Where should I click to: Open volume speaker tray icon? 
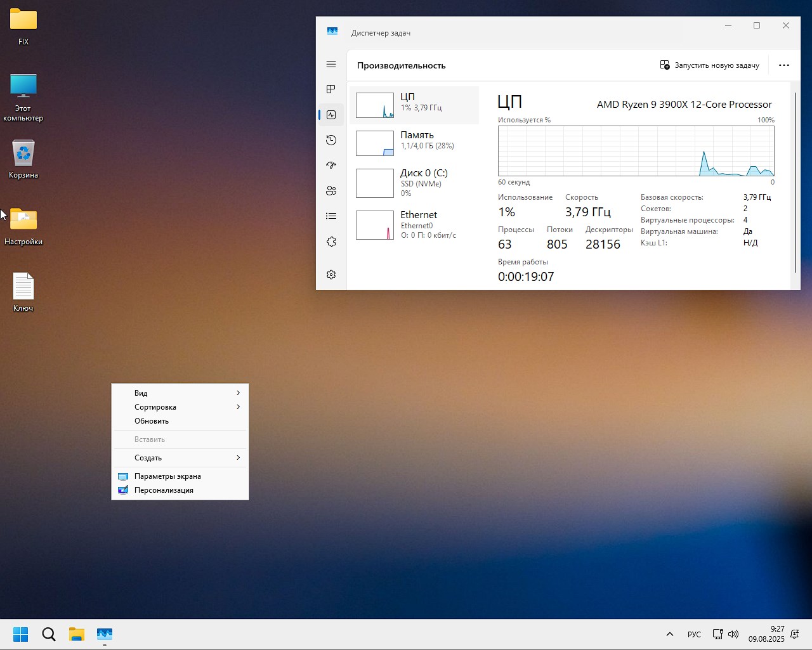pos(733,634)
